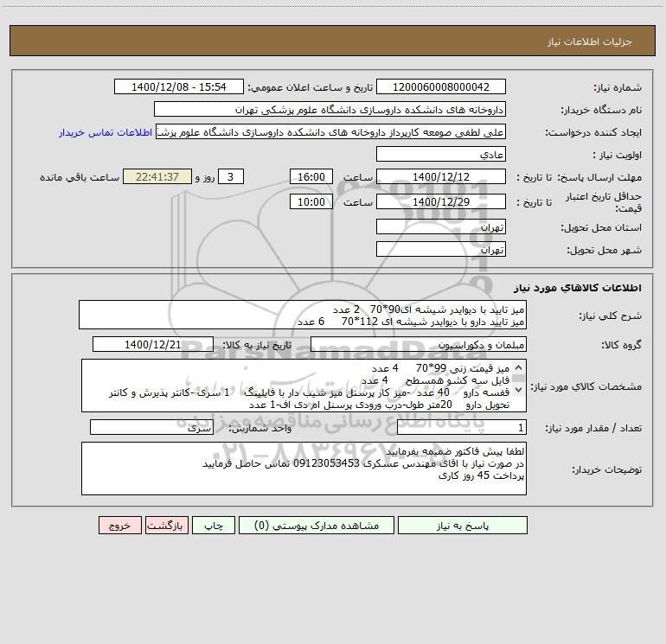The height and width of the screenshot is (644, 666).
Task: Select استان محل تحویل field تهران
Action: 441,226
